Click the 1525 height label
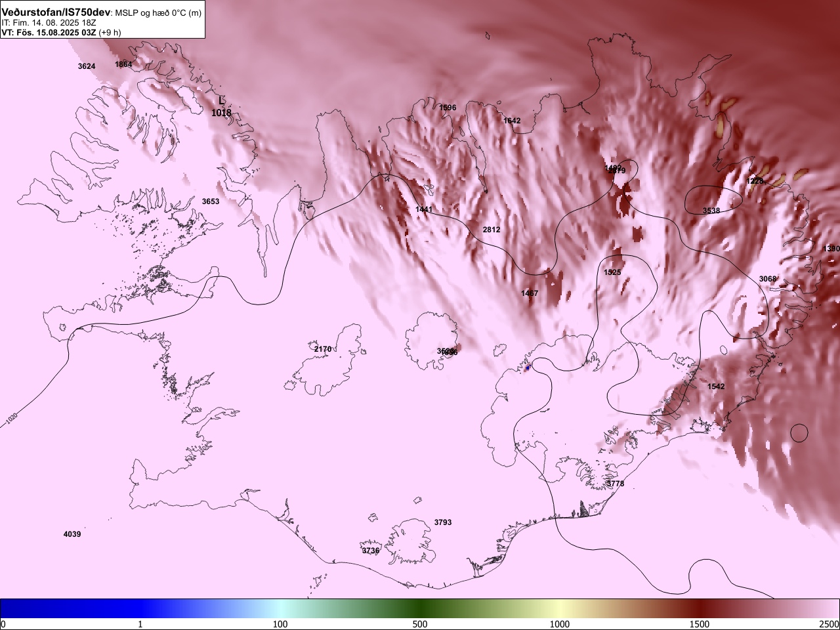This screenshot has height=630, width=840. click(x=612, y=272)
